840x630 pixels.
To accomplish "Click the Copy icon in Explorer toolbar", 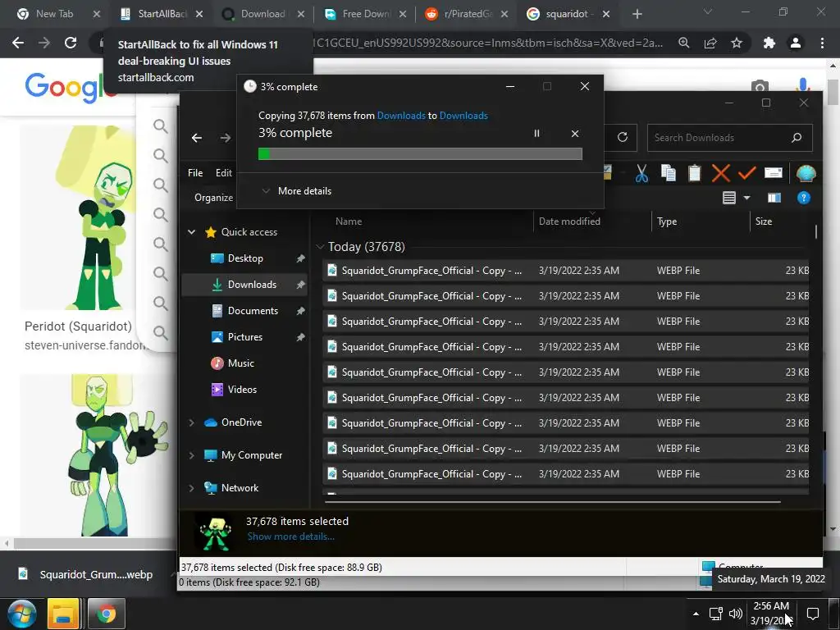I will click(668, 173).
